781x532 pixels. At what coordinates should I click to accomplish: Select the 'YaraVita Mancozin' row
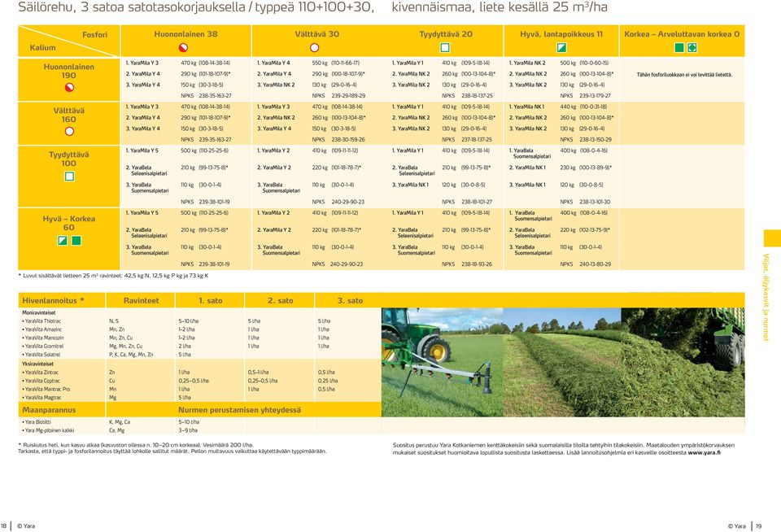coord(199,338)
